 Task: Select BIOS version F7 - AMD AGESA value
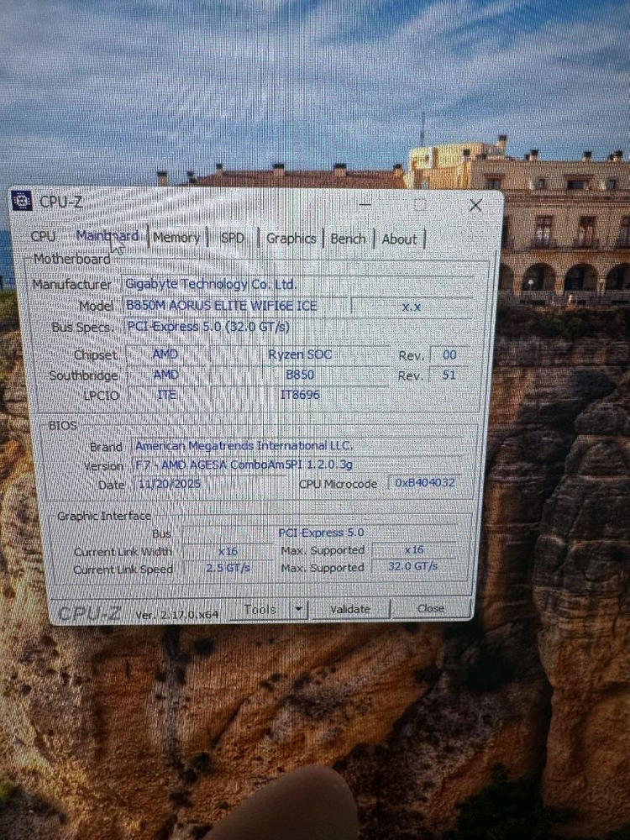(x=298, y=465)
